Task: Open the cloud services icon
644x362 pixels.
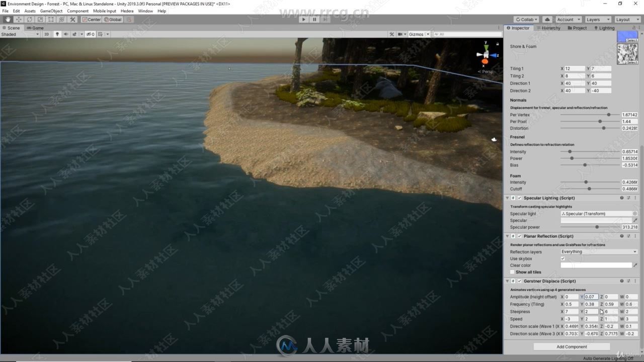Action: coord(547,20)
